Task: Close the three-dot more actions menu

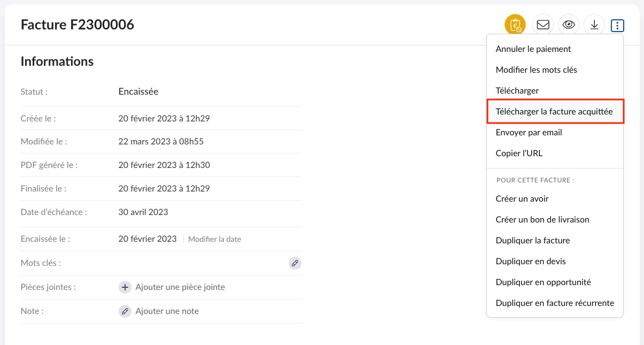Action: (x=617, y=25)
